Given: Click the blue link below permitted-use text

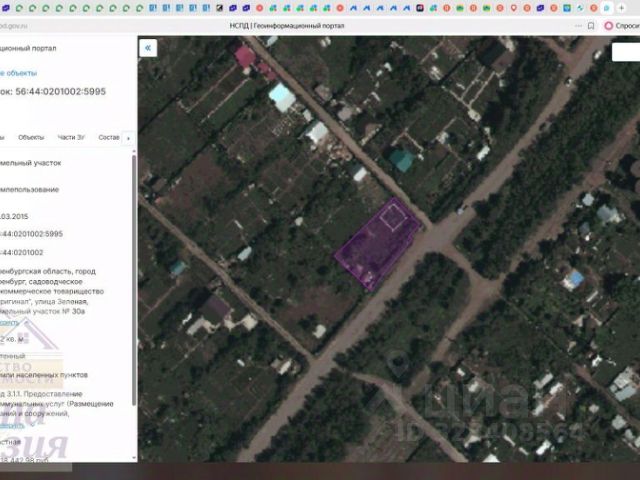Looking at the screenshot, I should 12,426.
